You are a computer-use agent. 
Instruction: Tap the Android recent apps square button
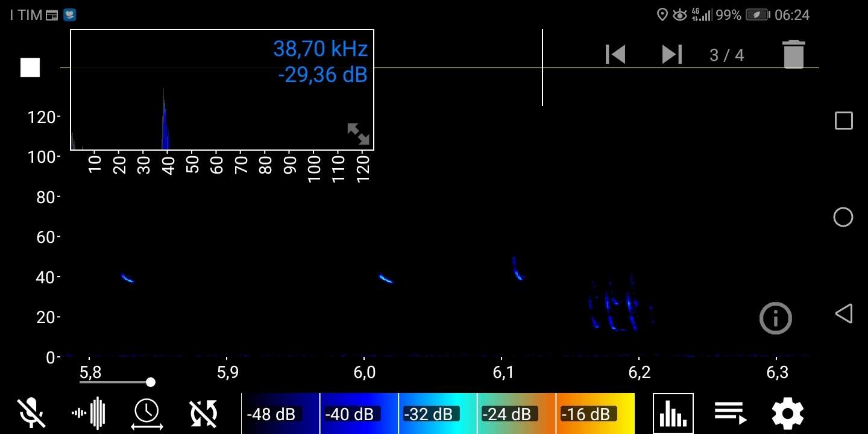(x=843, y=121)
